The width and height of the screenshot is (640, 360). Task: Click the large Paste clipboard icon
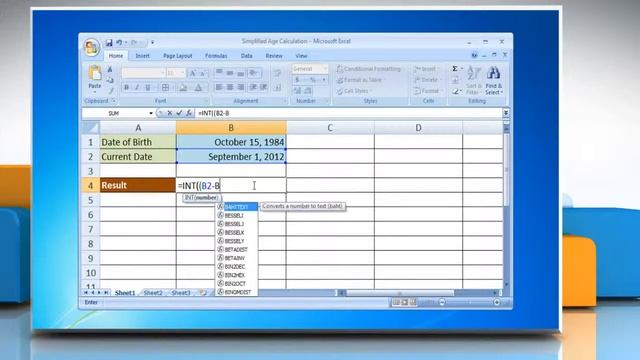click(95, 73)
